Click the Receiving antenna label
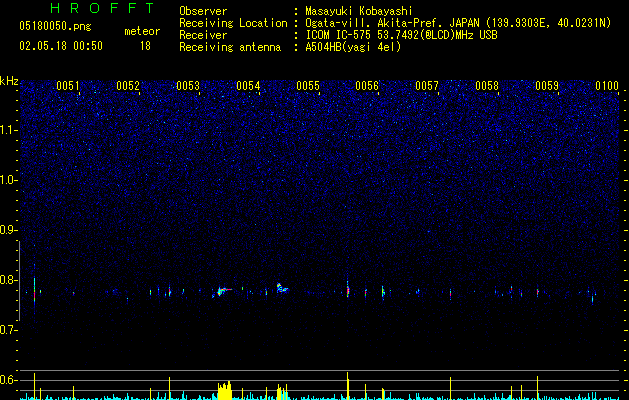This screenshot has width=629, height=400. 230,47
